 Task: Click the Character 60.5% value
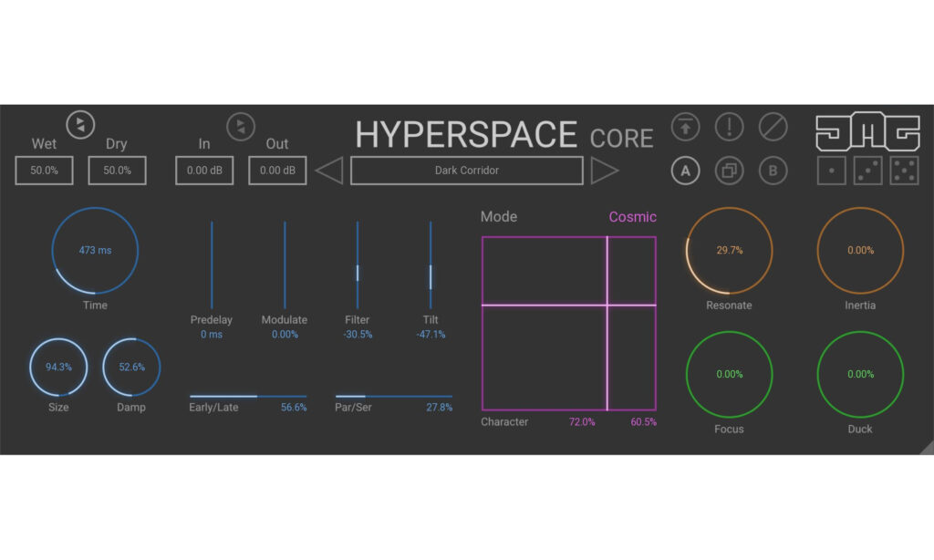coord(643,422)
